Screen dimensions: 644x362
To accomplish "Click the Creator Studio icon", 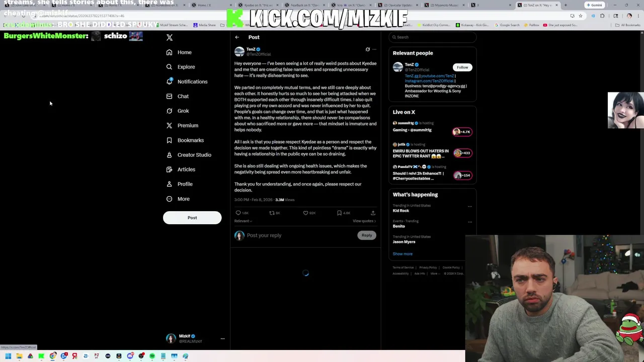I will pos(169,155).
